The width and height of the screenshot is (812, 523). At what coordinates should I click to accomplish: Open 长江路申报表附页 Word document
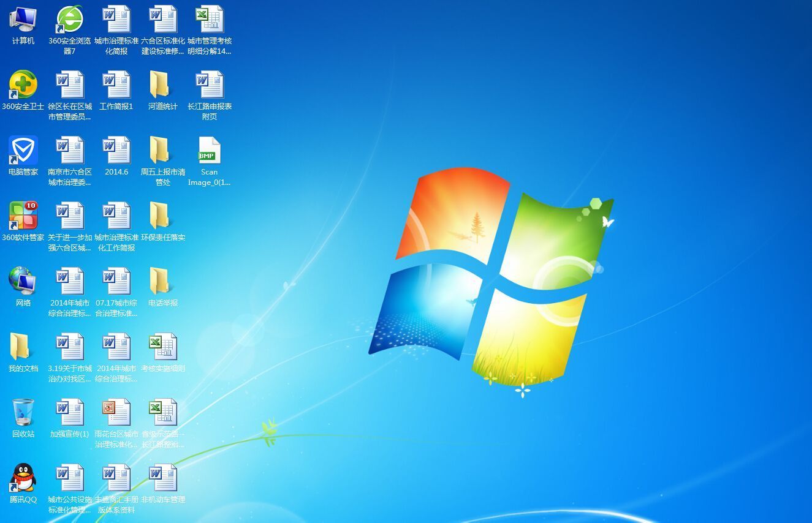210,86
